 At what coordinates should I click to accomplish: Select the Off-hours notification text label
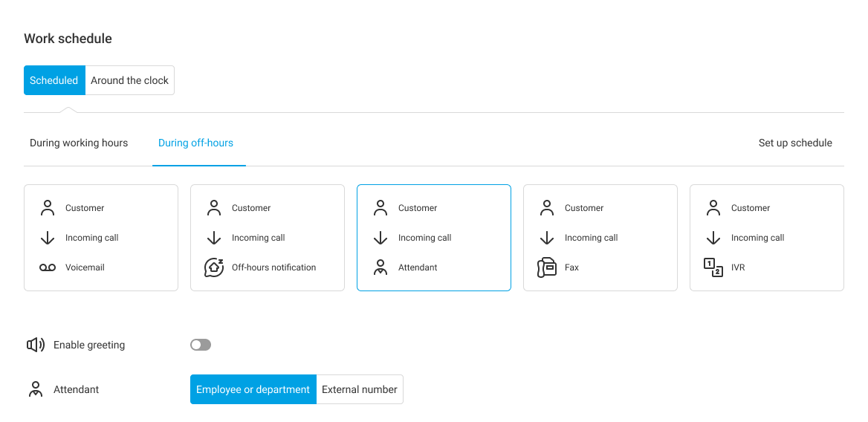point(273,267)
